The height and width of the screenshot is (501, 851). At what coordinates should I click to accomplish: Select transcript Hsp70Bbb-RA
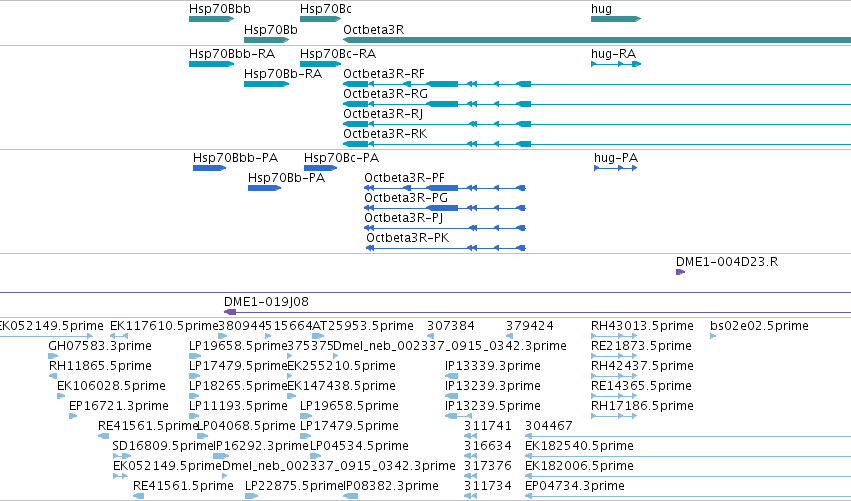(212, 64)
